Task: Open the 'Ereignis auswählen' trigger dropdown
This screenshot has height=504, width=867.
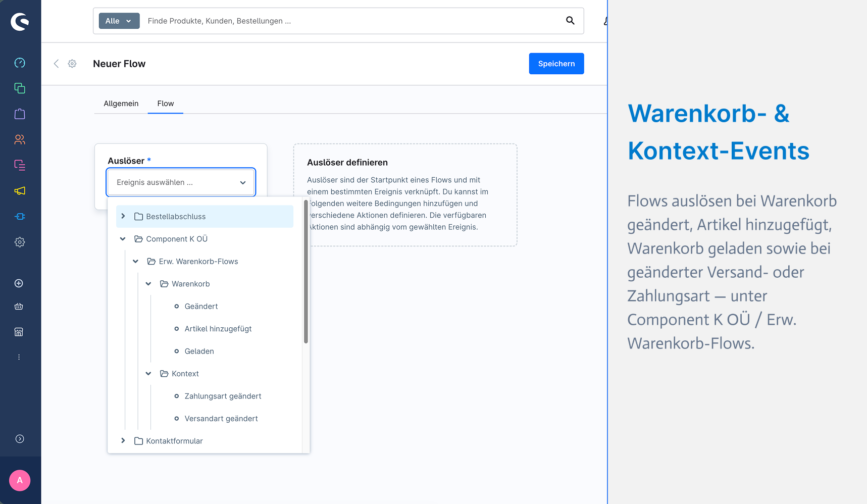Action: [181, 182]
